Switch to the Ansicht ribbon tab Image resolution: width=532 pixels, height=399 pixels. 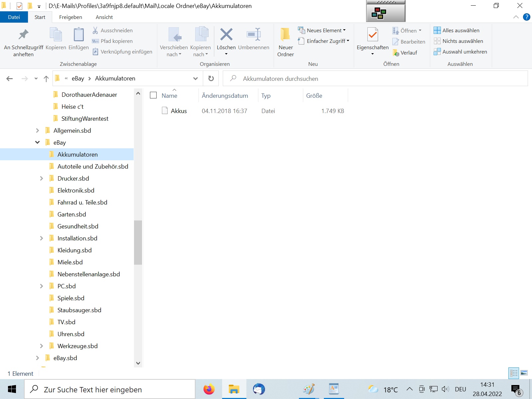(104, 17)
